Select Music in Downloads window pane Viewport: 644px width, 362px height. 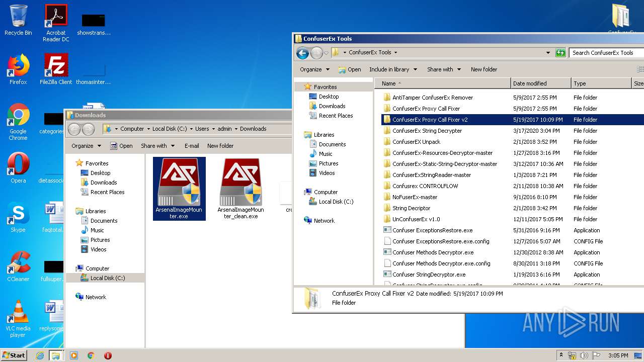93,230
